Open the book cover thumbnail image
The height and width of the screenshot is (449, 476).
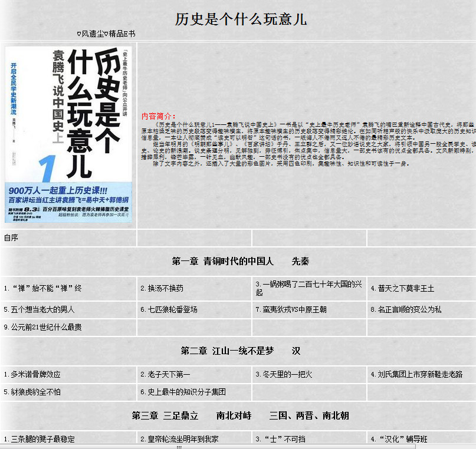68,134
